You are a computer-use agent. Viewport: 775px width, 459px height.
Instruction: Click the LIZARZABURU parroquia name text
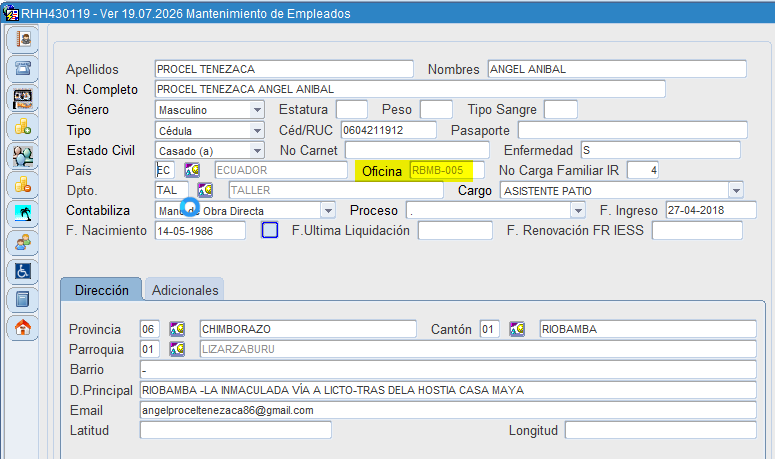click(238, 349)
